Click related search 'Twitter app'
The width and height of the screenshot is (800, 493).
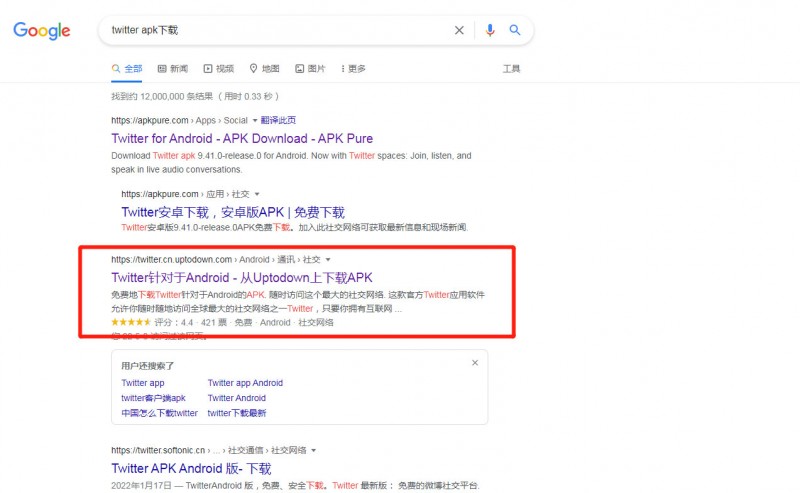[143, 383]
